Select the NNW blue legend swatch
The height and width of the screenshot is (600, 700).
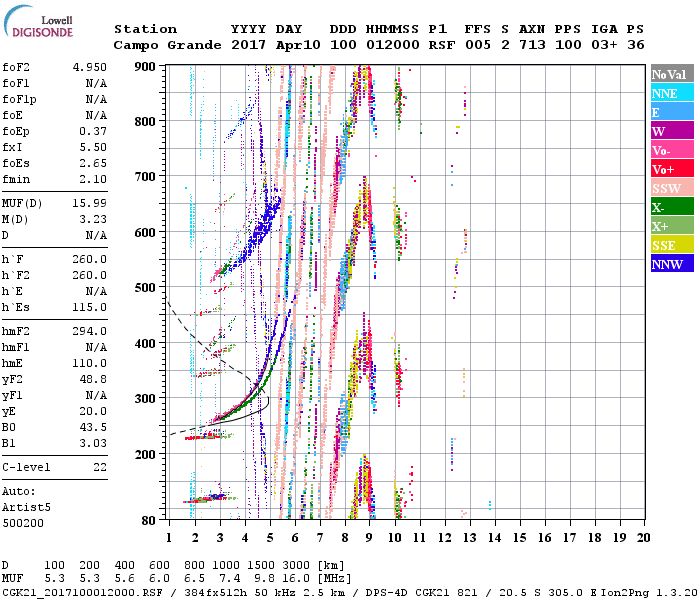pos(669,264)
